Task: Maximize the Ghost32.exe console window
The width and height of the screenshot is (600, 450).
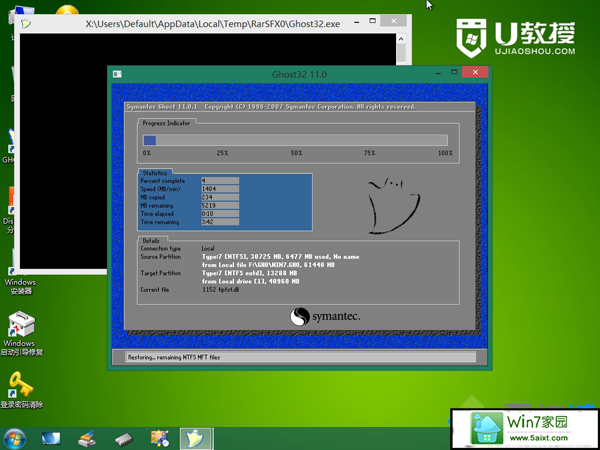Action: coord(372,21)
